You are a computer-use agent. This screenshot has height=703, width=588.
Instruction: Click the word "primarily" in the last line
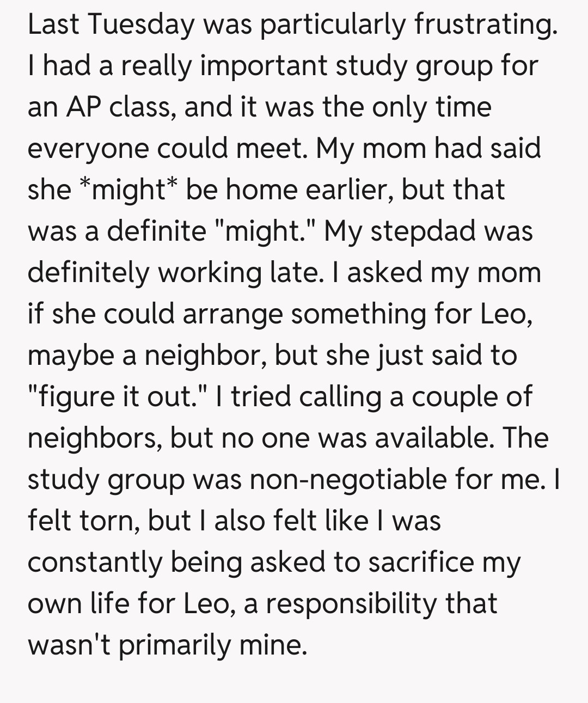click(x=175, y=645)
